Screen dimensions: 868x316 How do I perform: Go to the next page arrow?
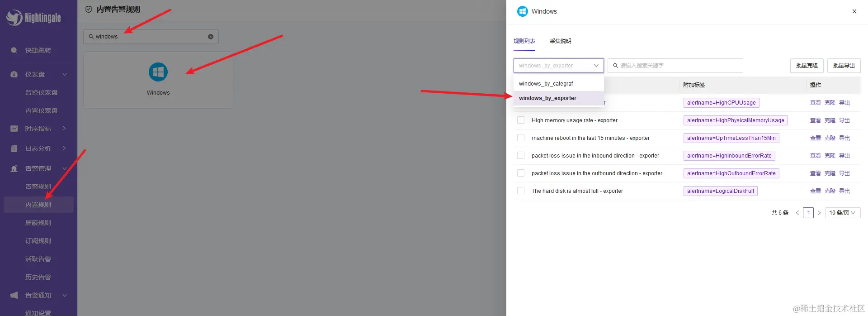(819, 213)
